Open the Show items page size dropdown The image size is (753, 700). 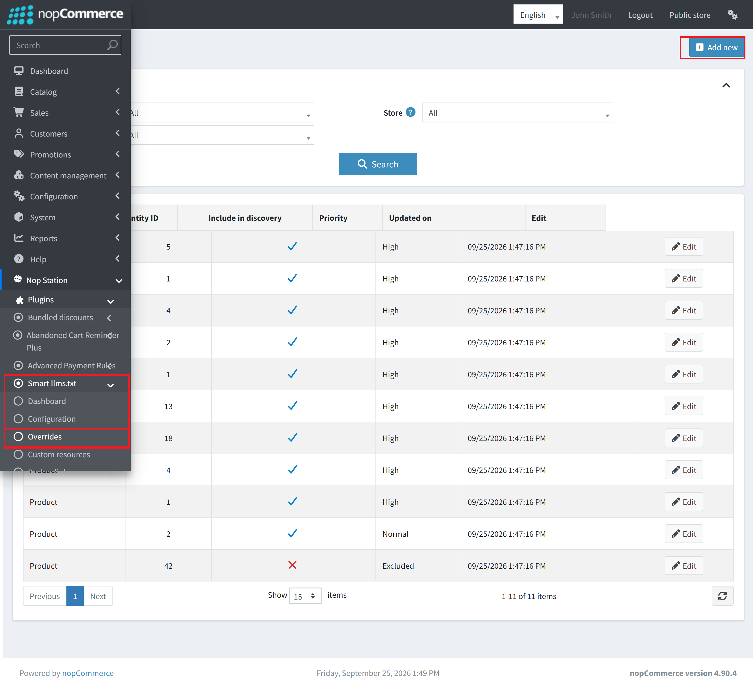coord(305,596)
